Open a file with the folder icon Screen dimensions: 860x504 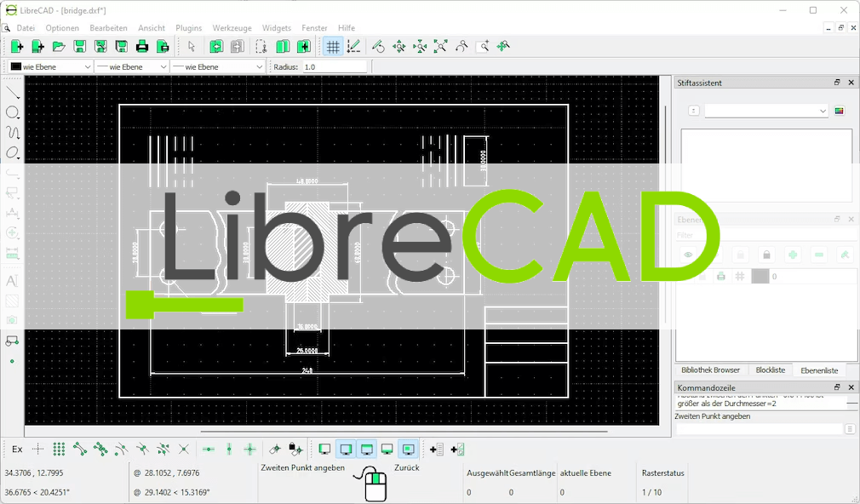click(x=59, y=47)
